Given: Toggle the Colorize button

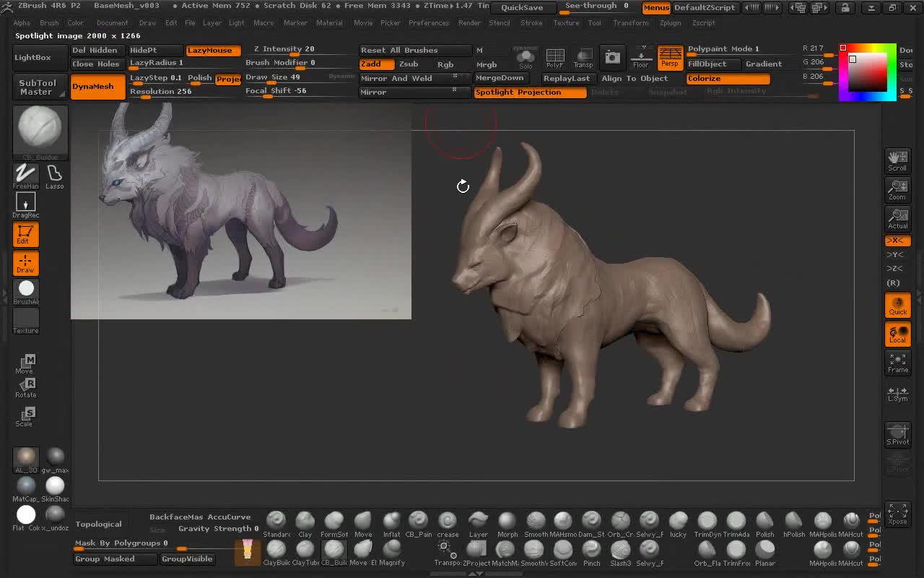Looking at the screenshot, I should [x=728, y=78].
